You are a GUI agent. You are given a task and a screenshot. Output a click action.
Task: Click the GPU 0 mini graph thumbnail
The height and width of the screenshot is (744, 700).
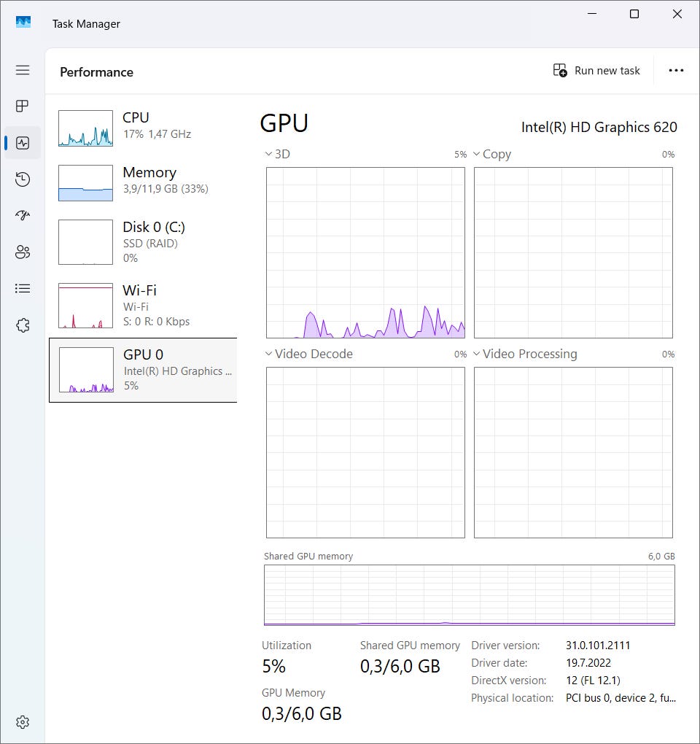[86, 370]
